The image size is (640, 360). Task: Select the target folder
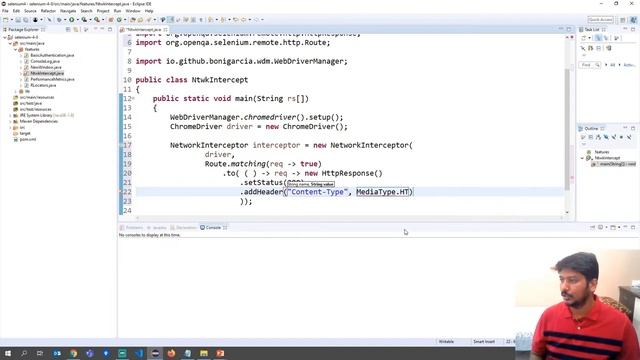(x=25, y=133)
